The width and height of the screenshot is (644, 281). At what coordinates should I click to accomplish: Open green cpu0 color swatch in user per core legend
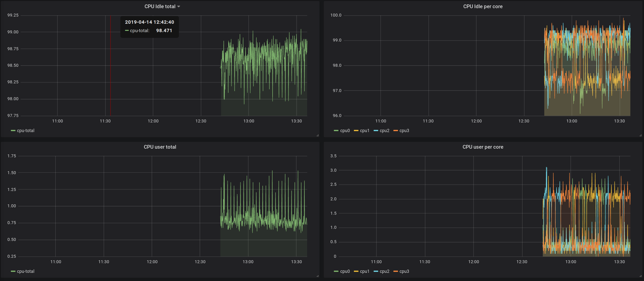coord(336,271)
